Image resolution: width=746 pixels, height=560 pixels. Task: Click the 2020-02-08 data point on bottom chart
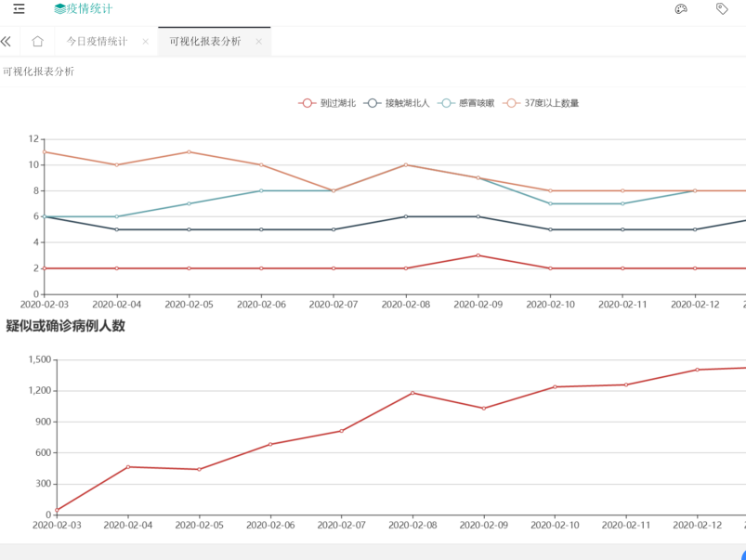click(x=412, y=393)
